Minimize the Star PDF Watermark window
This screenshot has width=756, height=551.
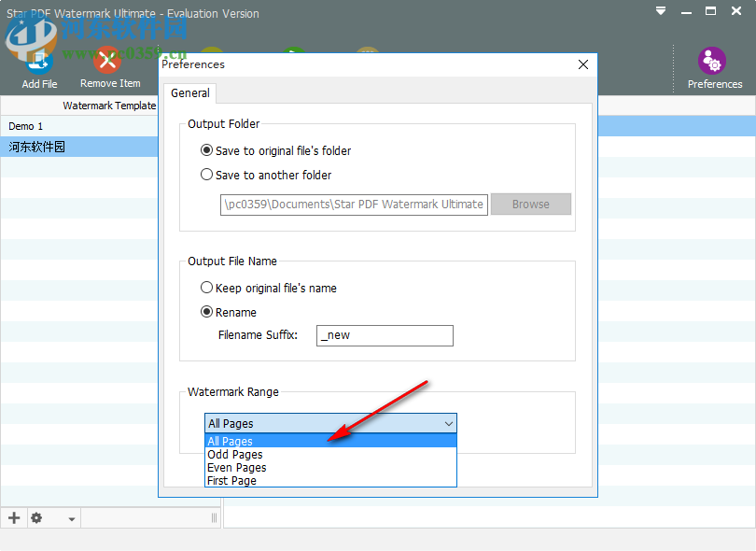[x=686, y=11]
